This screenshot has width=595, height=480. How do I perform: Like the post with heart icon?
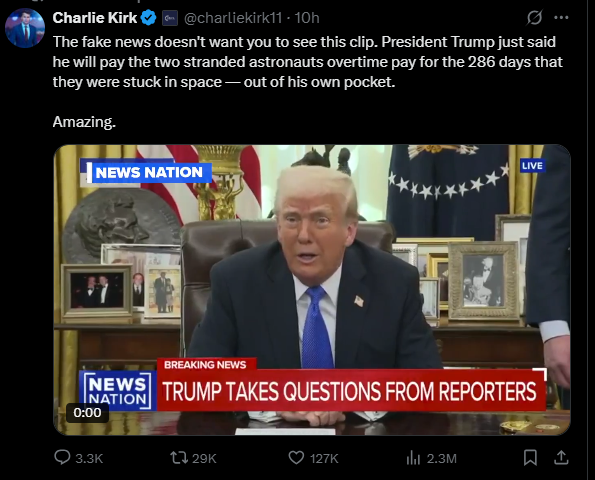pos(296,458)
